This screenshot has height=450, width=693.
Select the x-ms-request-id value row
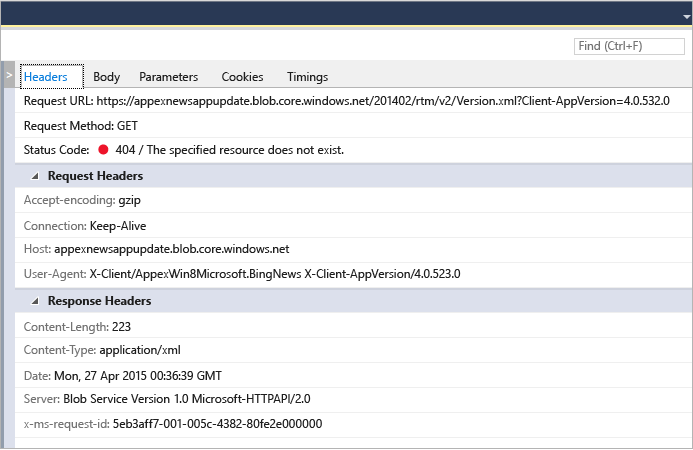click(x=354, y=424)
